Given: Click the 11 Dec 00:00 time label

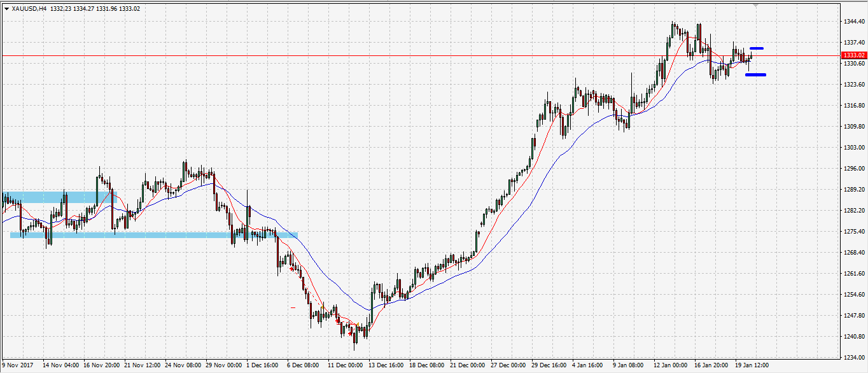Looking at the screenshot, I should (346, 366).
